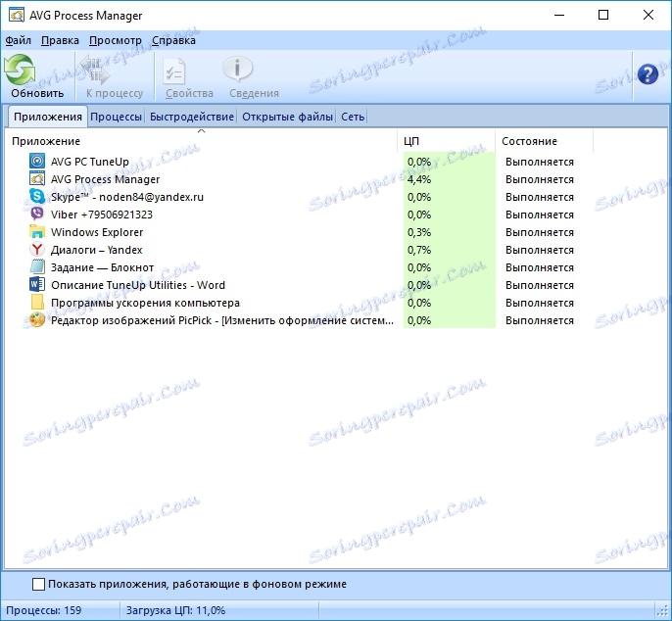Sort by the Состояние column header
The image size is (672, 621).
[545, 141]
